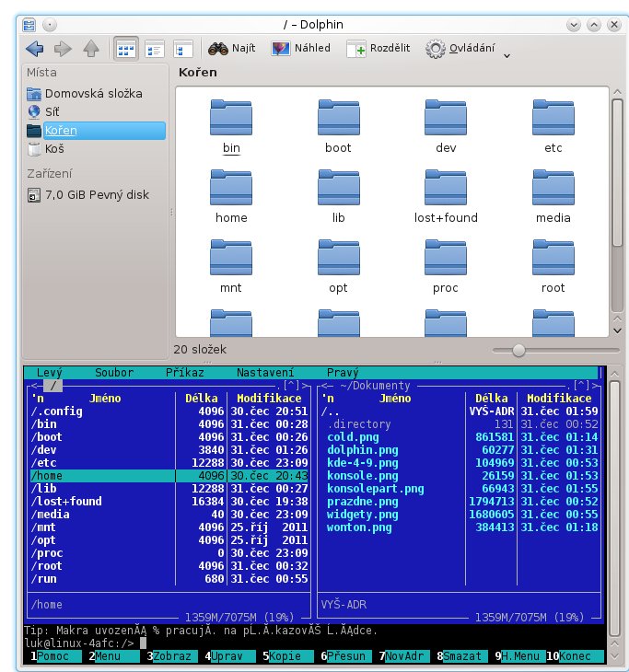Open Nastavení menu in Midnight Commander
This screenshot has height=672, width=629.
(265, 373)
